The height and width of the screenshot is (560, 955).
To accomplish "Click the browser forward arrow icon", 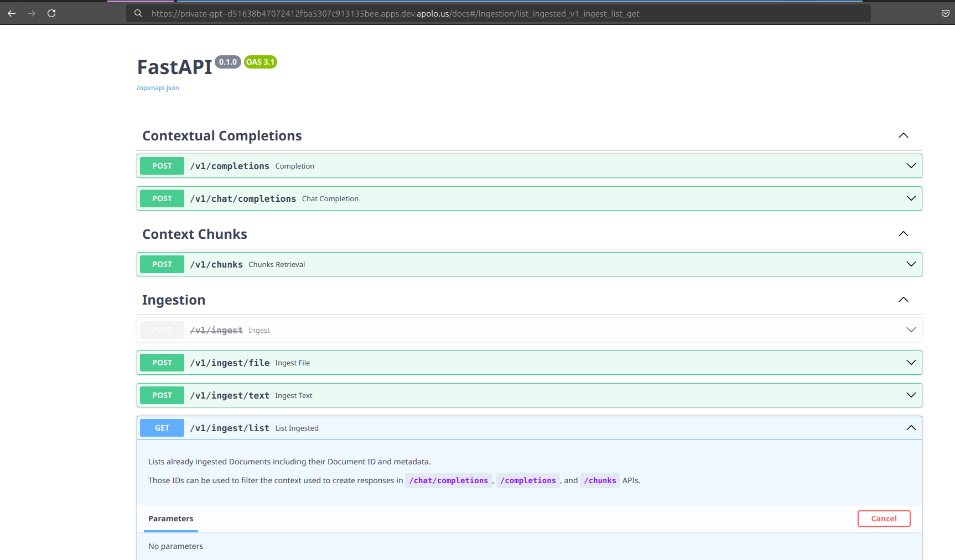I will pos(32,13).
